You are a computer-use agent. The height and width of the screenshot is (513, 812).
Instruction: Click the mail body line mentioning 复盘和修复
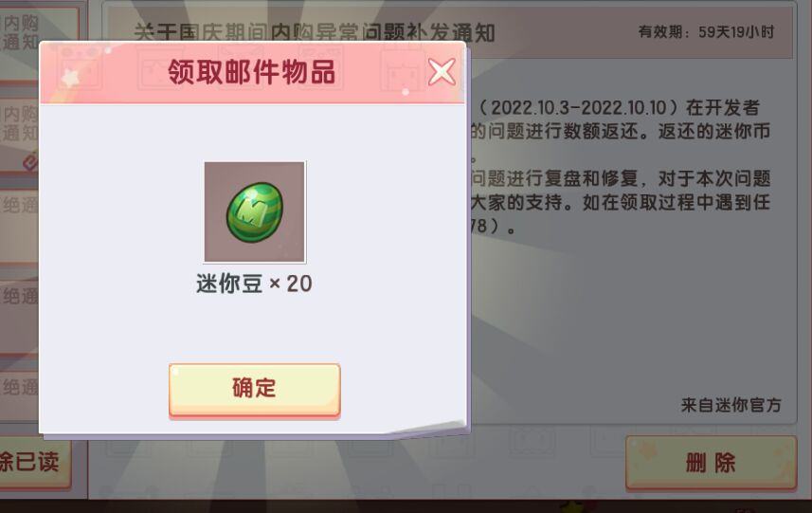[621, 178]
